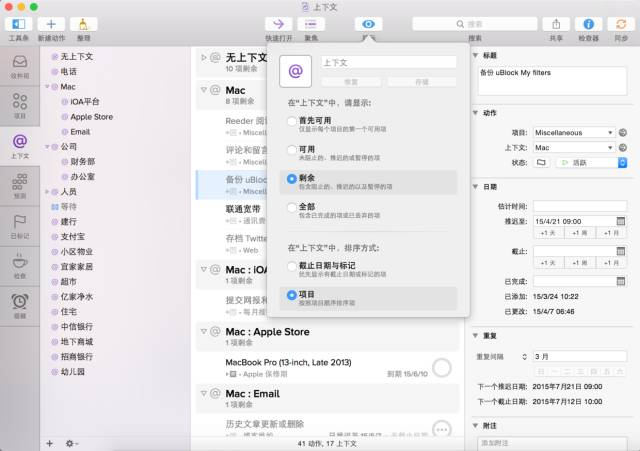
Task: Toggle the 重复间隔 type stepper
Action: 524,356
